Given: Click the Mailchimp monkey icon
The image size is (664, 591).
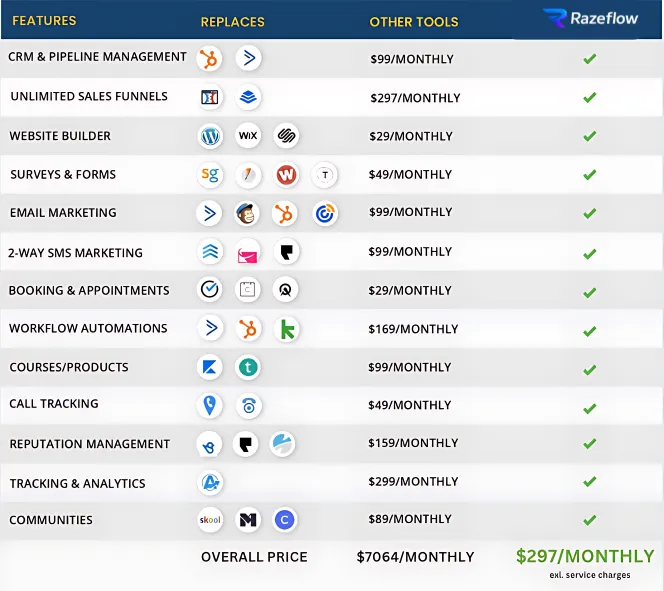Looking at the screenshot, I should coord(248,213).
